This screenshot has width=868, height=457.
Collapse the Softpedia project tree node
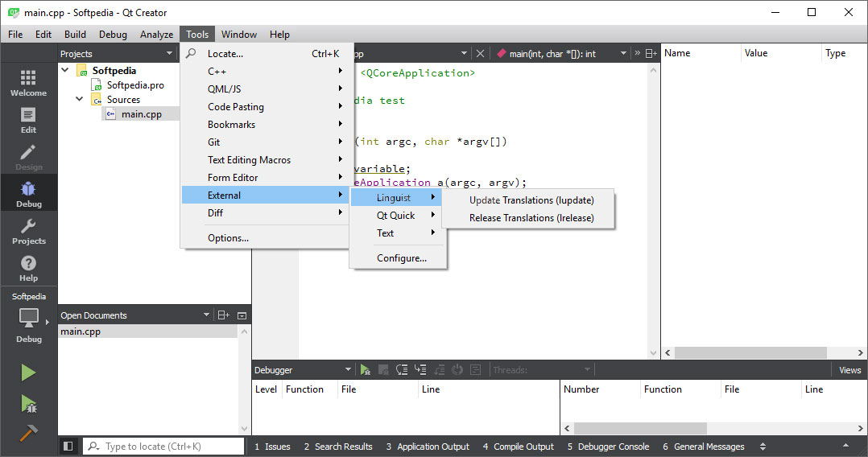point(65,71)
